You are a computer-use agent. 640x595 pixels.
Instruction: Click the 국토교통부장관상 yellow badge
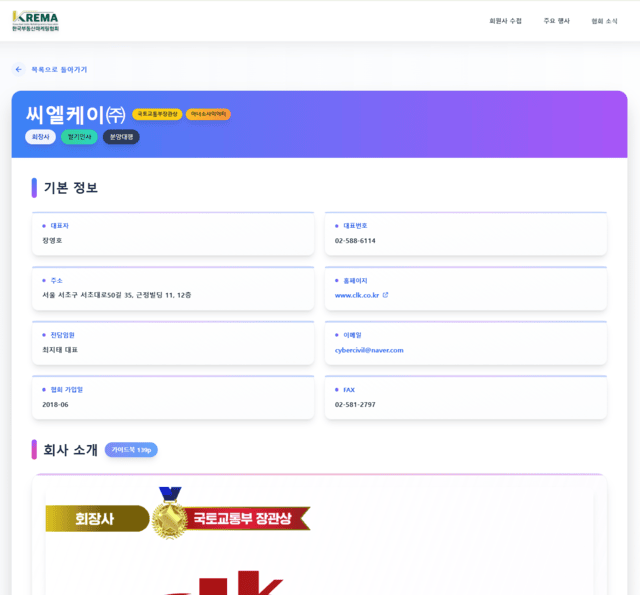[157, 114]
